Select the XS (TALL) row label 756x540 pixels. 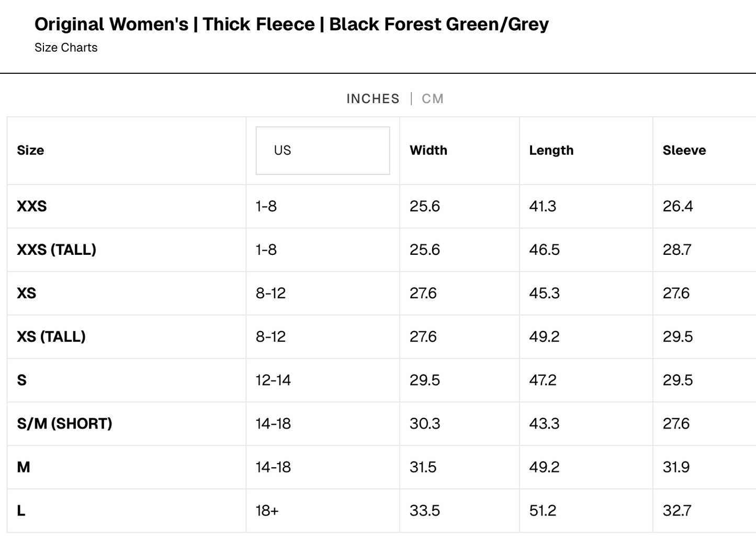pyautogui.click(x=51, y=336)
